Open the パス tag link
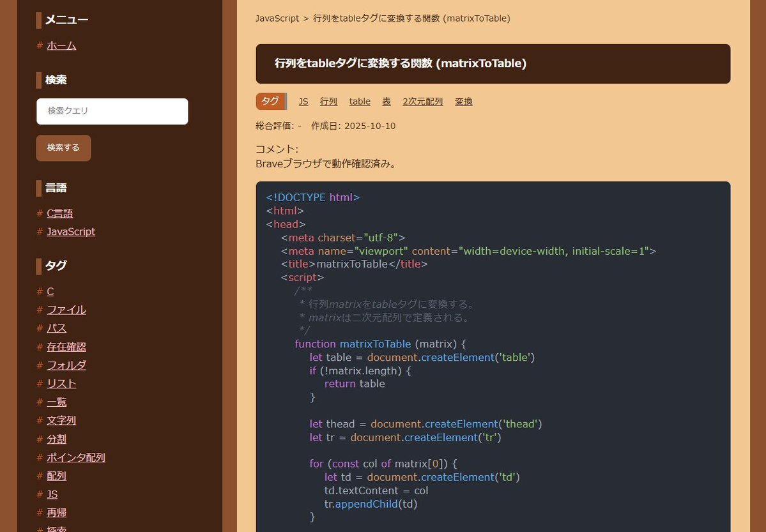 click(x=56, y=328)
